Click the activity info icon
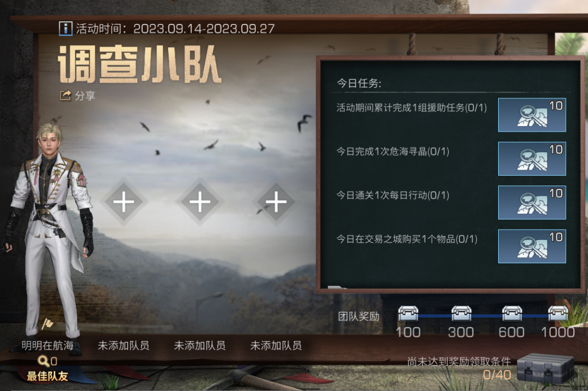This screenshot has width=588, height=391. point(66,28)
